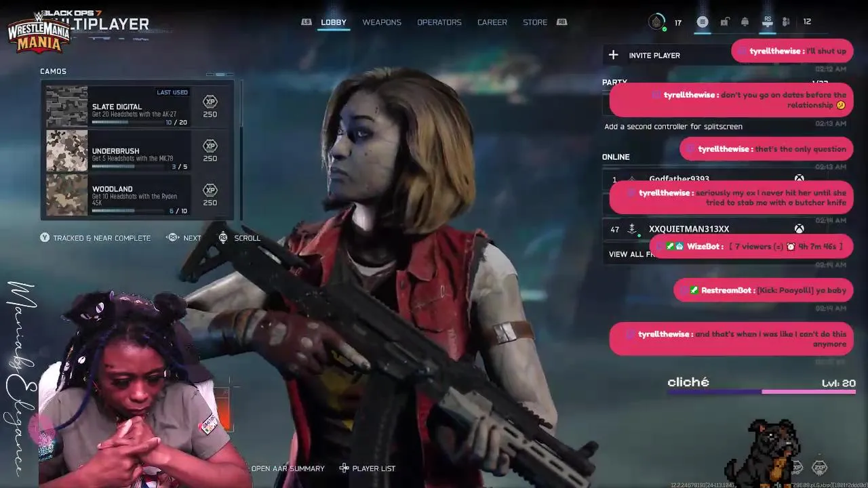Switch to the Career tab
This screenshot has width=868, height=488.
[492, 22]
